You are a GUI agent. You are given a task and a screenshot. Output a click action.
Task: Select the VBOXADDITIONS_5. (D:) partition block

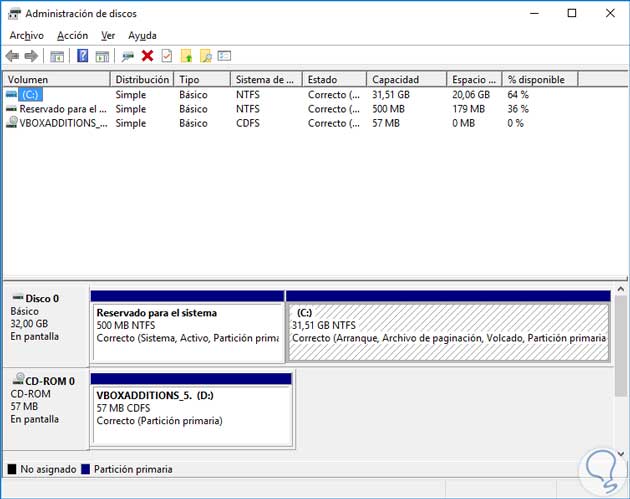coord(191,409)
